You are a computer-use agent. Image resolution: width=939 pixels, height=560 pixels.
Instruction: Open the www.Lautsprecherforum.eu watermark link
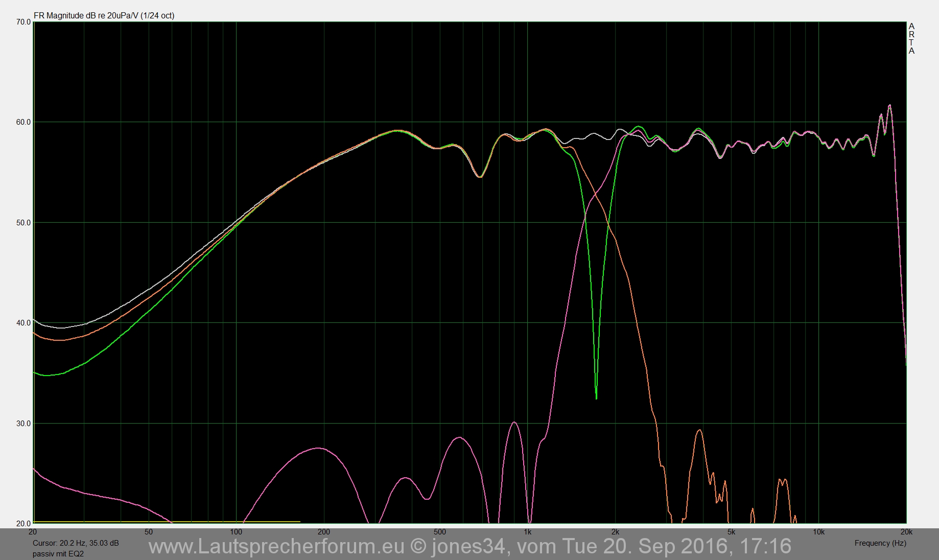pos(276,546)
